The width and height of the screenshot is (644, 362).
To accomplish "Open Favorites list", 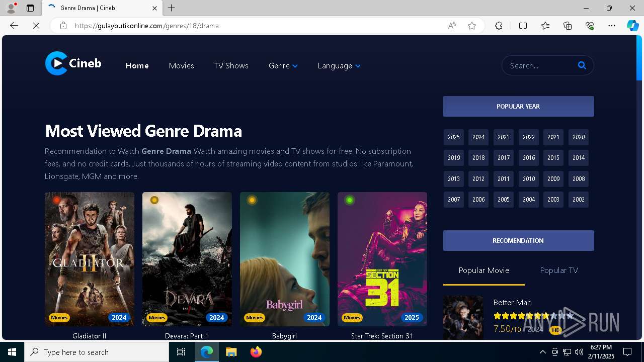I will [545, 26].
